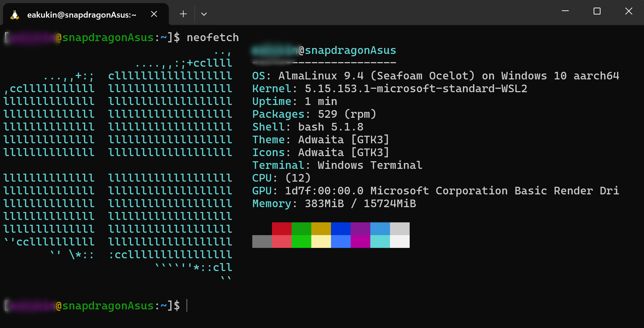The image size is (644, 328).
Task: Click the purple color block
Action: (360, 229)
